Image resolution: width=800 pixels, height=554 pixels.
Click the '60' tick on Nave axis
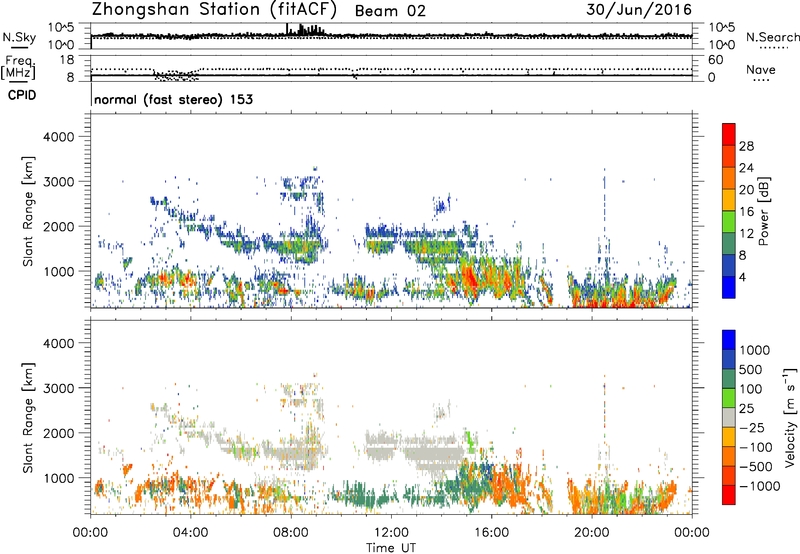[x=716, y=60]
